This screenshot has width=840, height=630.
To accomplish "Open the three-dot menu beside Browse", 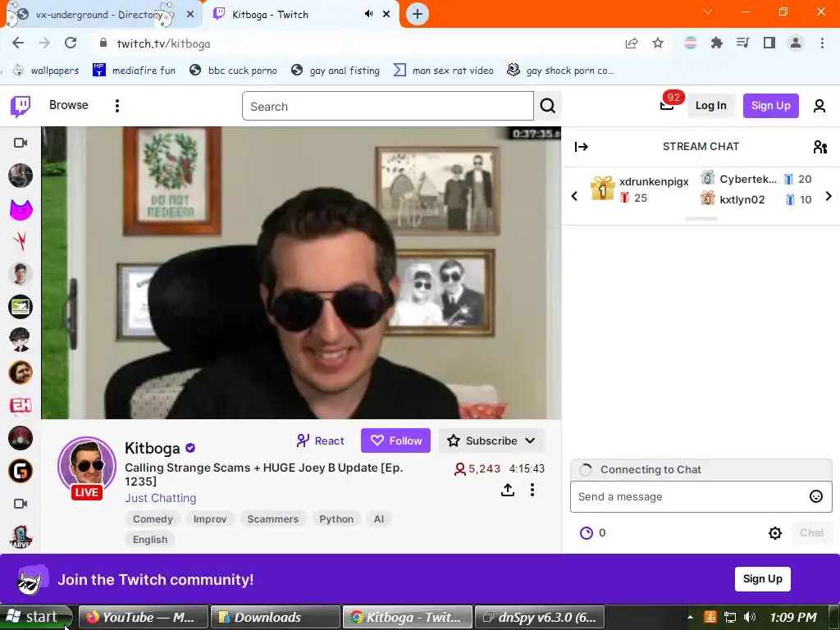I will point(116,106).
